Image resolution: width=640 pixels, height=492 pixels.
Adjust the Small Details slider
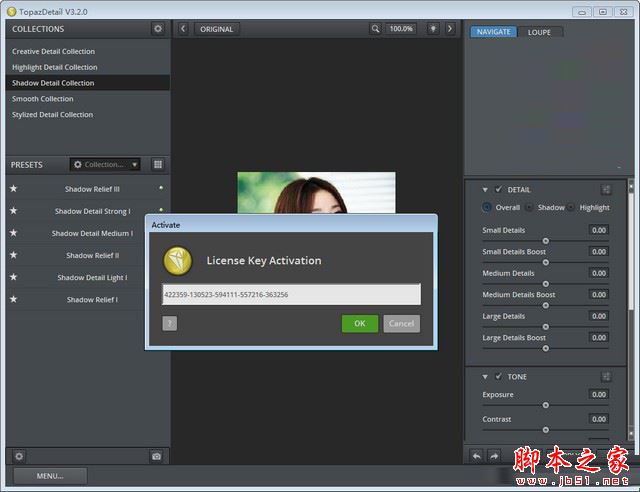pyautogui.click(x=545, y=241)
